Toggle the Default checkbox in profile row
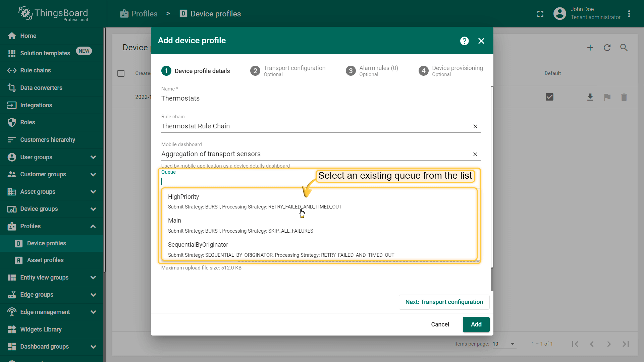The height and width of the screenshot is (362, 644). point(549,97)
